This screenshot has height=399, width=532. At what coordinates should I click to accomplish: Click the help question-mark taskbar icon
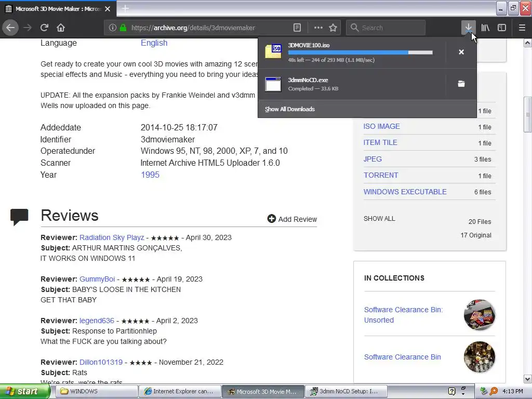coord(451,391)
